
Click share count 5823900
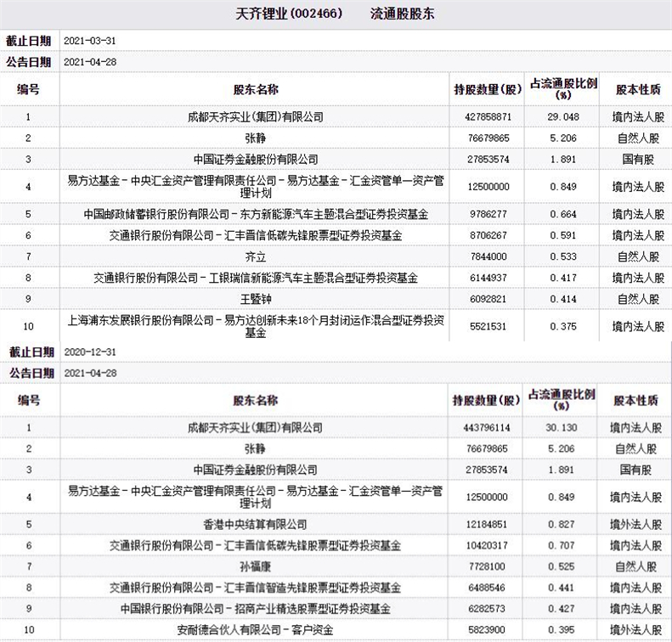click(487, 630)
